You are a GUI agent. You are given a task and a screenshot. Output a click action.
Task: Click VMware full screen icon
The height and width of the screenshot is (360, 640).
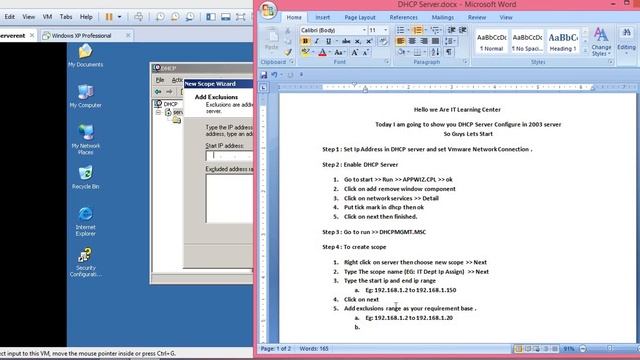pos(241,17)
